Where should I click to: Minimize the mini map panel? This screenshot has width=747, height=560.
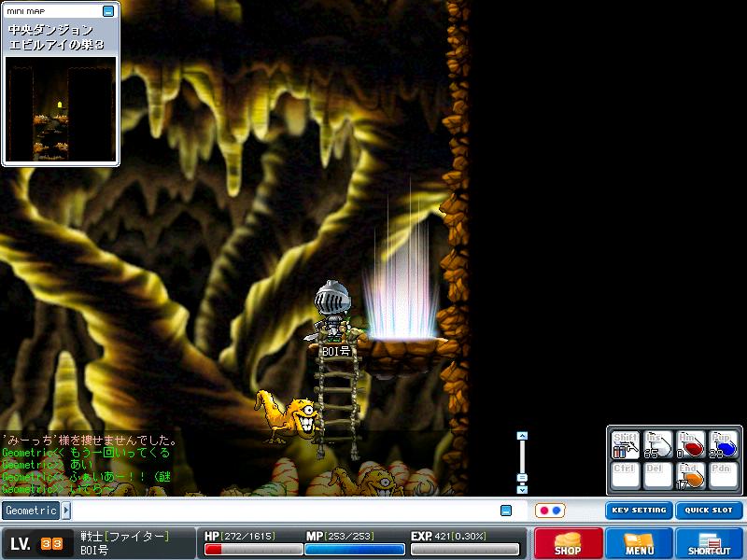pyautogui.click(x=108, y=11)
